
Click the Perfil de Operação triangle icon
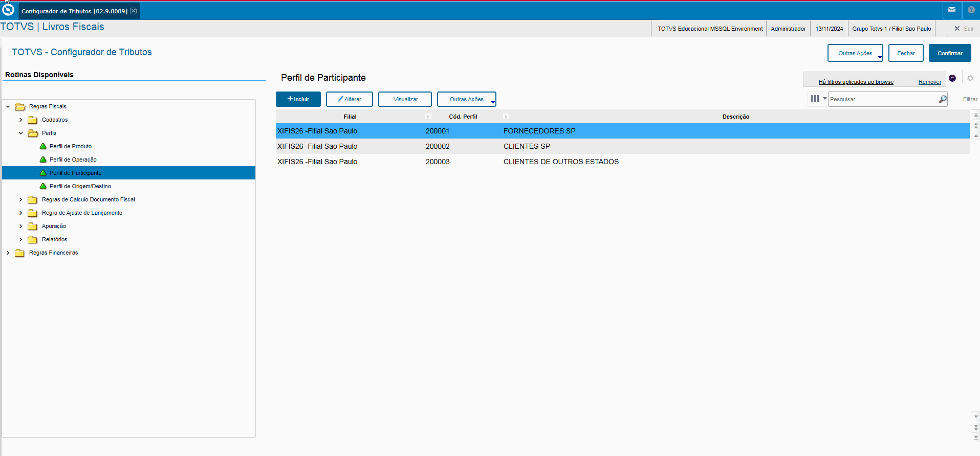click(43, 159)
